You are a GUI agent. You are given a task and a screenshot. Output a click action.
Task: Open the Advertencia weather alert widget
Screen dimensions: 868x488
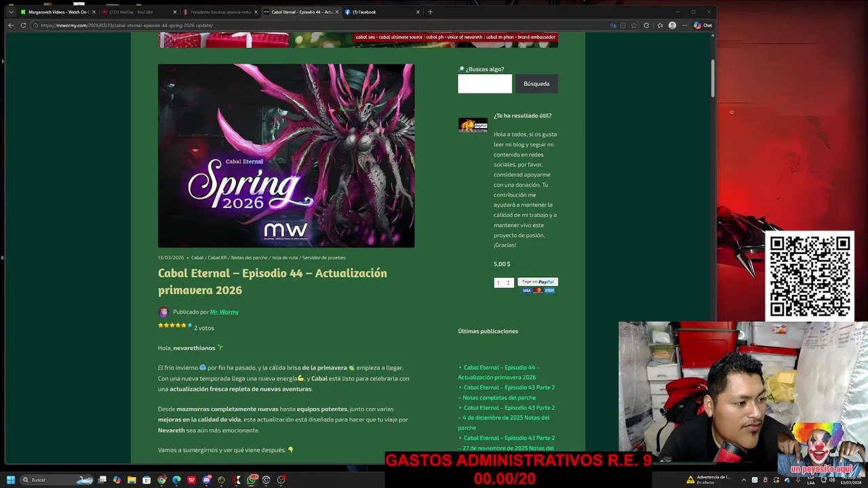[x=709, y=480]
